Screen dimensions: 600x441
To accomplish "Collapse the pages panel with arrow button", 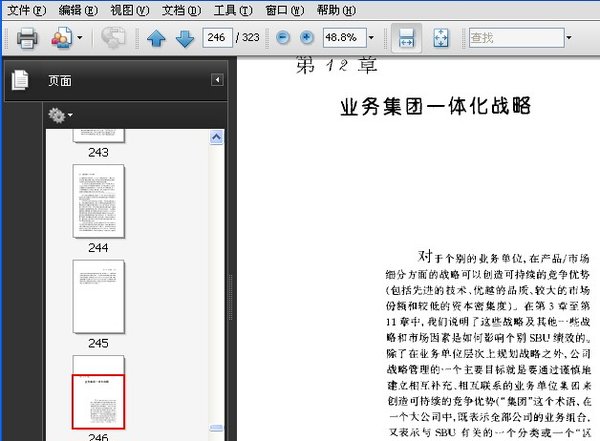I will 217,80.
